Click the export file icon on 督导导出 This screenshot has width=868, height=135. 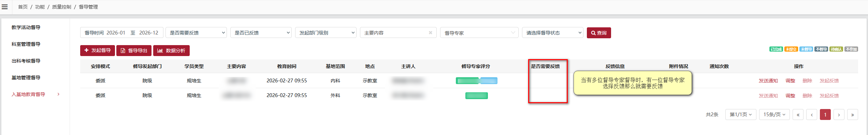(x=123, y=51)
